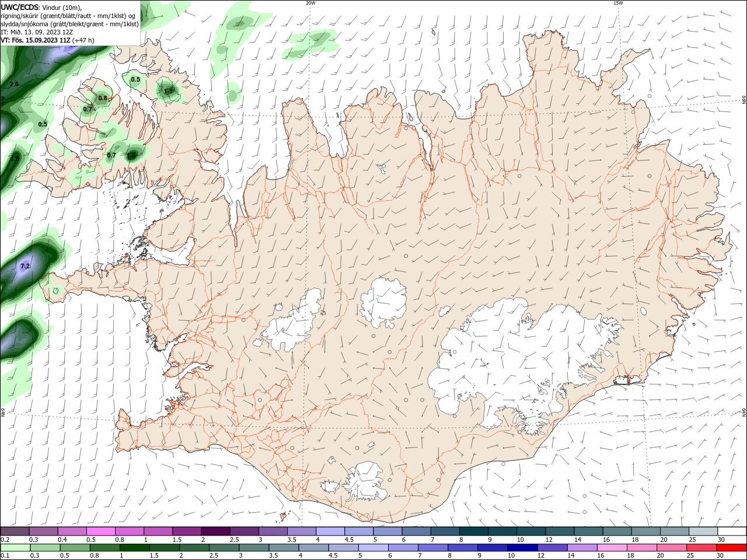Viewport: 747px width, 560px height.
Task: Select the dark teal swatch above the 8 snow label
Action: (473, 531)
